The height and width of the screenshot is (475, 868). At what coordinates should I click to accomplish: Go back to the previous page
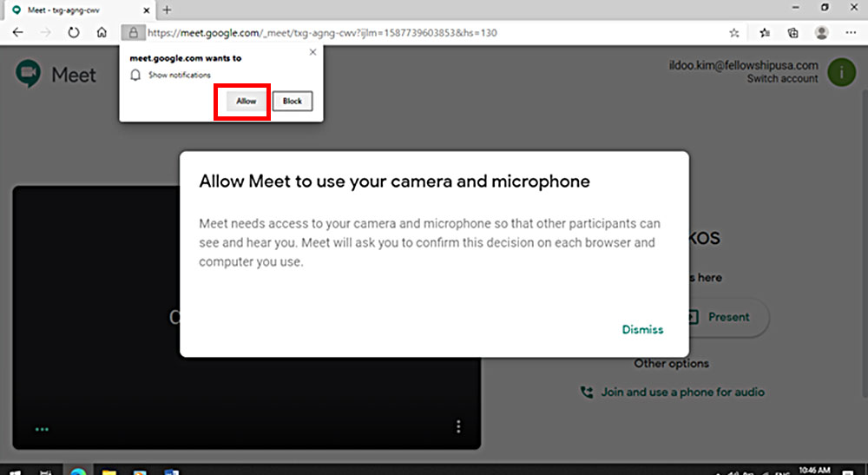coord(17,33)
